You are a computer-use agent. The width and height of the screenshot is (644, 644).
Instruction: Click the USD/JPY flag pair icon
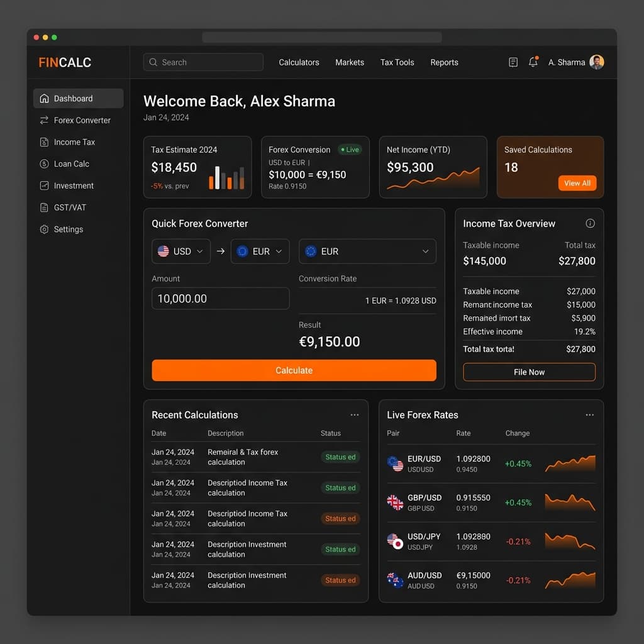click(x=395, y=541)
